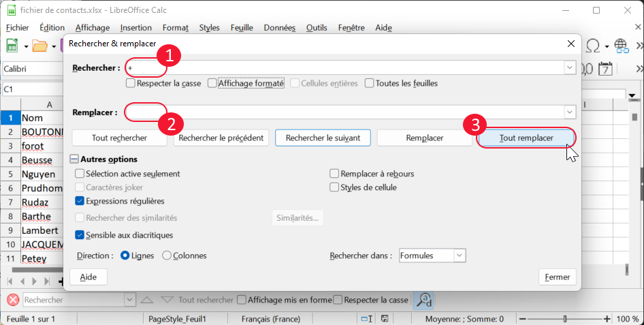Viewport: 644px width, 325px height.
Task: Click the special character Omega icon
Action: (593, 46)
